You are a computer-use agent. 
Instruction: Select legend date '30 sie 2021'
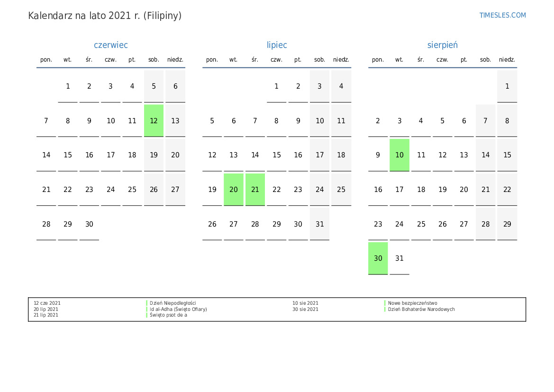pyautogui.click(x=305, y=310)
